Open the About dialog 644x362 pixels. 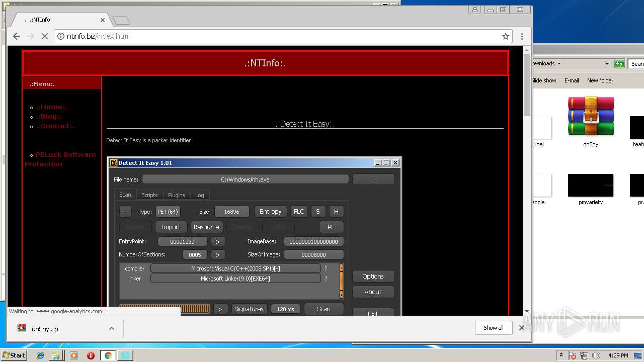[x=373, y=292]
